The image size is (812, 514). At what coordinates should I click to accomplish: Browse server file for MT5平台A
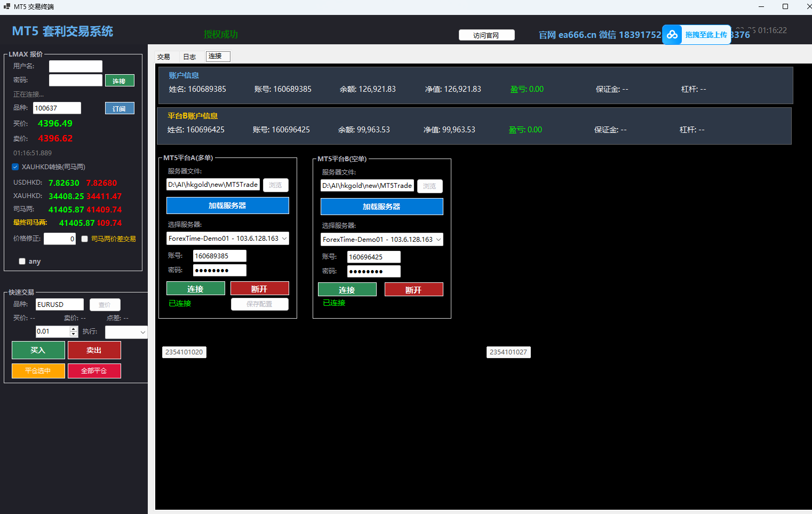pos(275,185)
